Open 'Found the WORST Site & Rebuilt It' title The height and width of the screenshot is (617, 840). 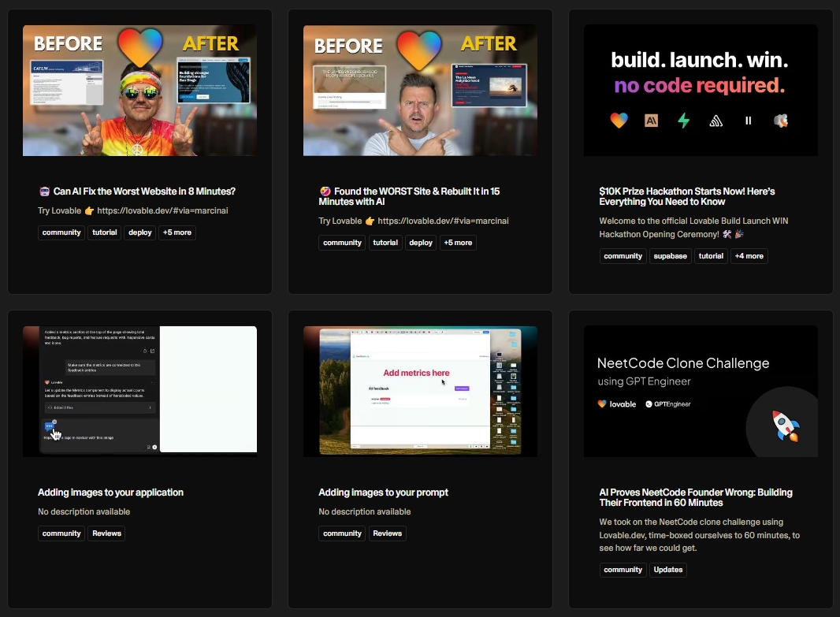[x=409, y=196]
